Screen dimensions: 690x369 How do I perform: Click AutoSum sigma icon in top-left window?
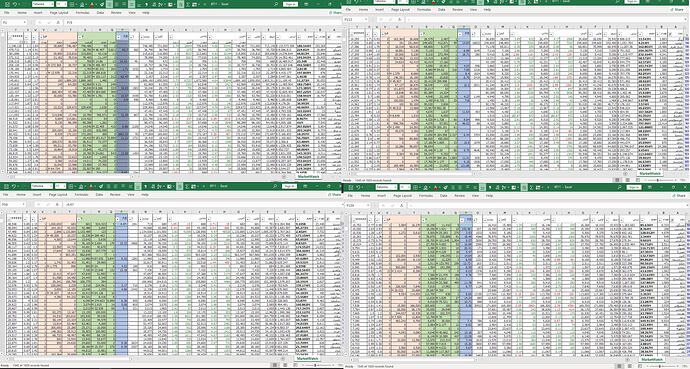point(187,4)
